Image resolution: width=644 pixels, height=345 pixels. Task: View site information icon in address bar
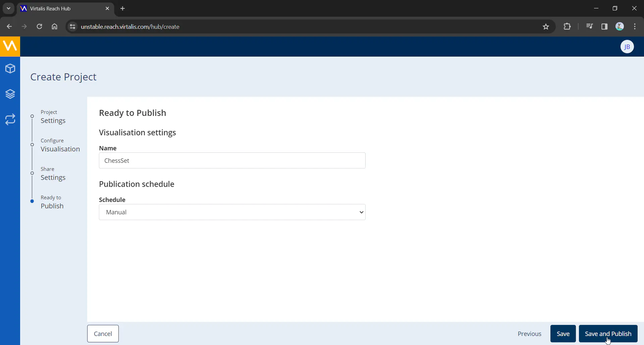(x=72, y=26)
